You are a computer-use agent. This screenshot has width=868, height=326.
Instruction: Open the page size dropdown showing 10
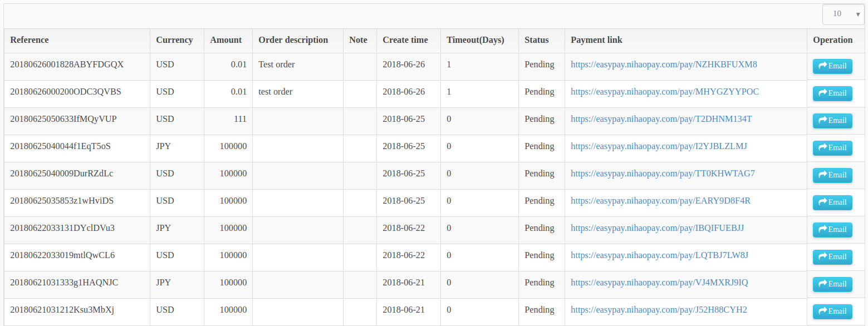843,14
